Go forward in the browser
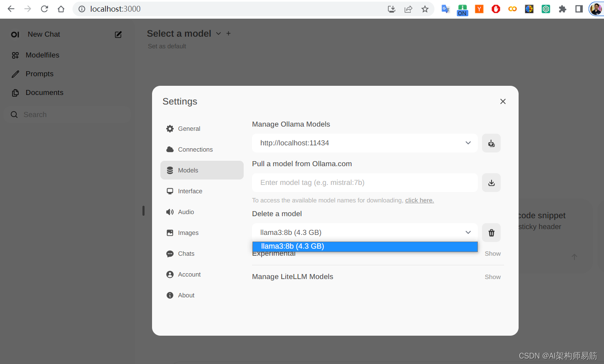The height and width of the screenshot is (364, 604). (x=28, y=9)
